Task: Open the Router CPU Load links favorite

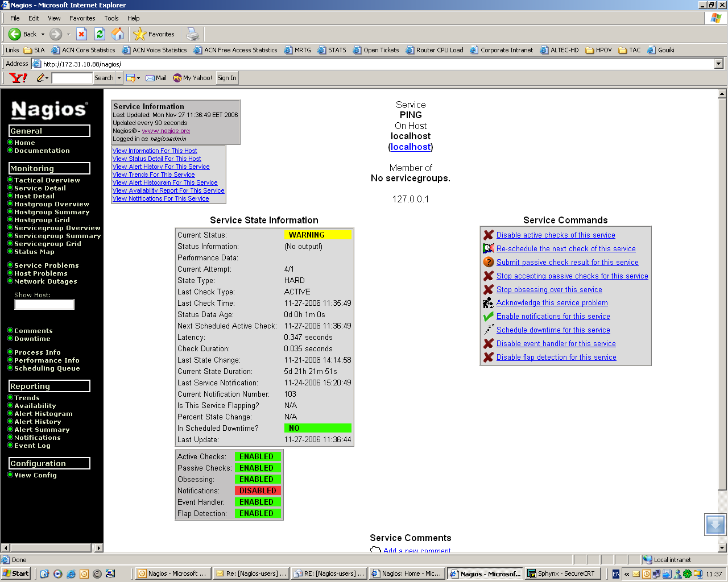Action: click(435, 50)
